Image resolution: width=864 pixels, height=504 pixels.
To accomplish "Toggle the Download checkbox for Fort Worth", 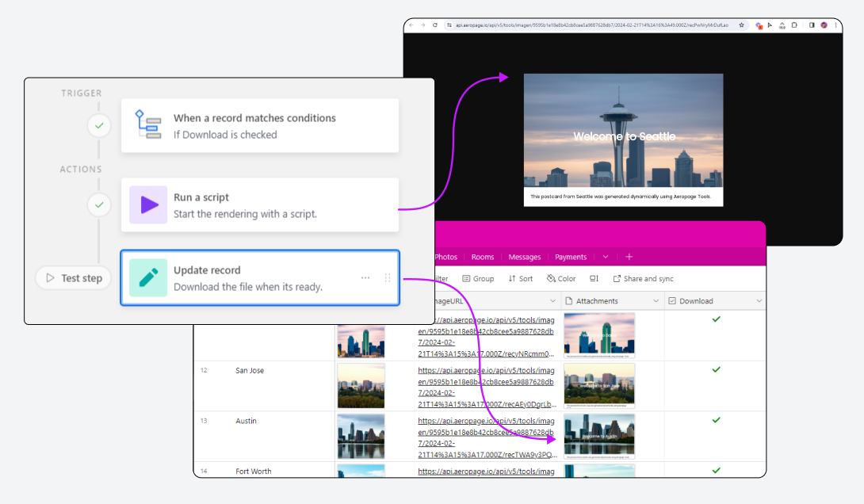I will tap(717, 471).
